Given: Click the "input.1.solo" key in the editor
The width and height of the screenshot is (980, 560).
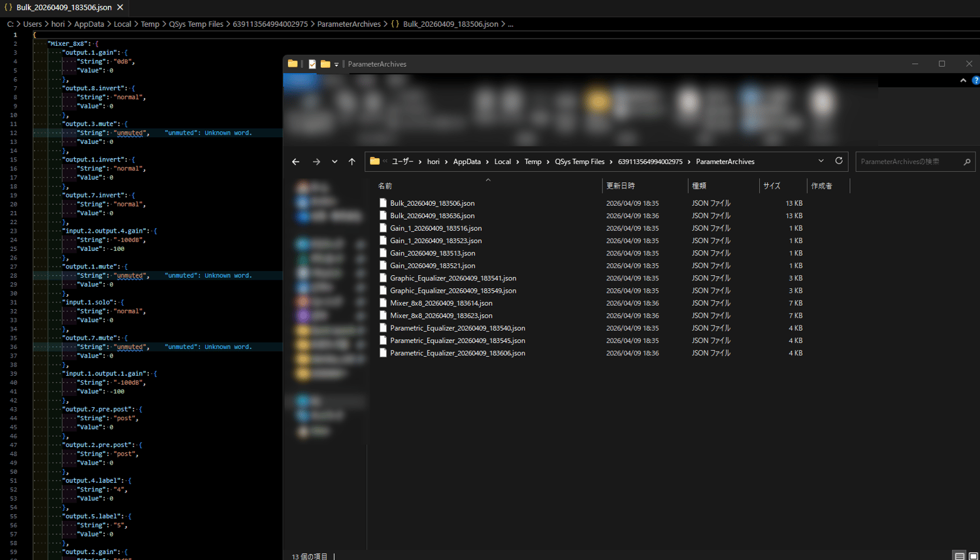Looking at the screenshot, I should (x=88, y=303).
